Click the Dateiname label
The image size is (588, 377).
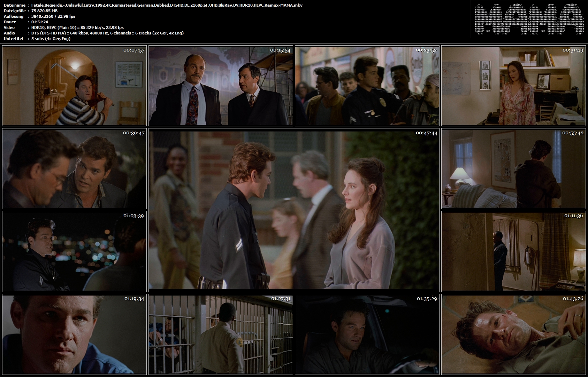pos(14,5)
